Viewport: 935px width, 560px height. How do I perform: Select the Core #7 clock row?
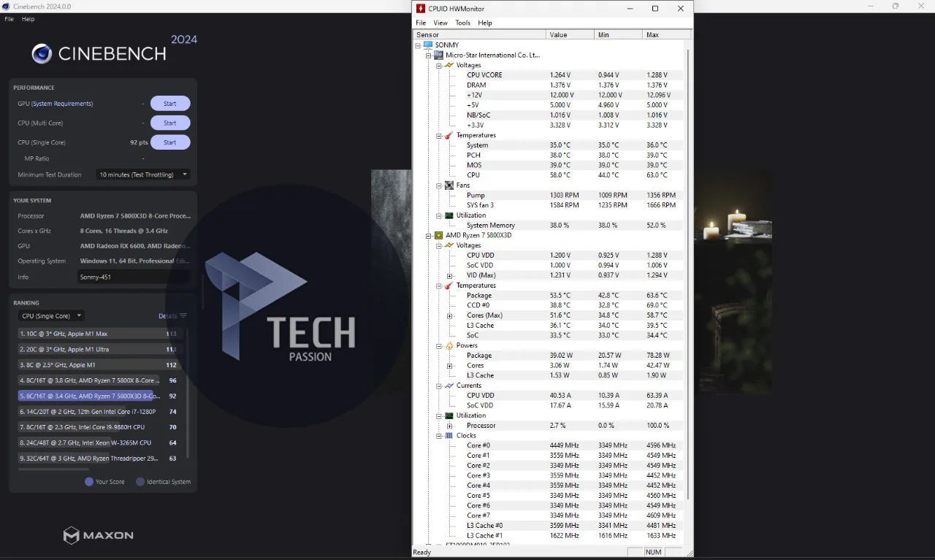574,515
